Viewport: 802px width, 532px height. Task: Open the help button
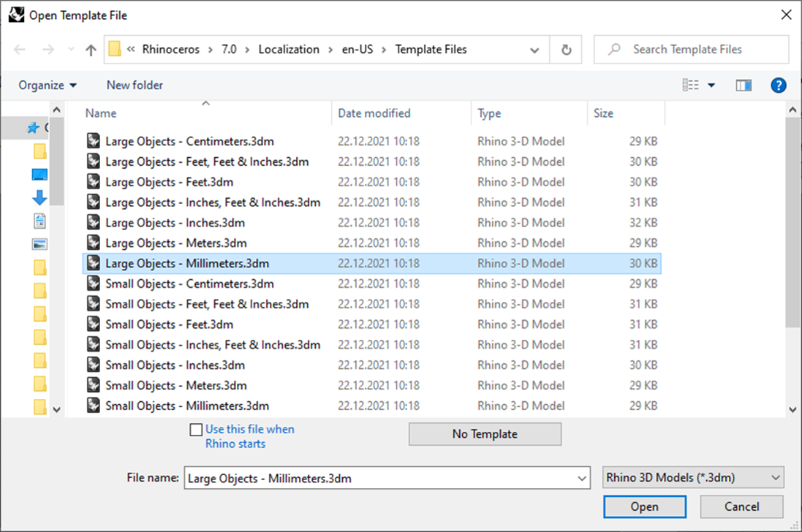(779, 85)
